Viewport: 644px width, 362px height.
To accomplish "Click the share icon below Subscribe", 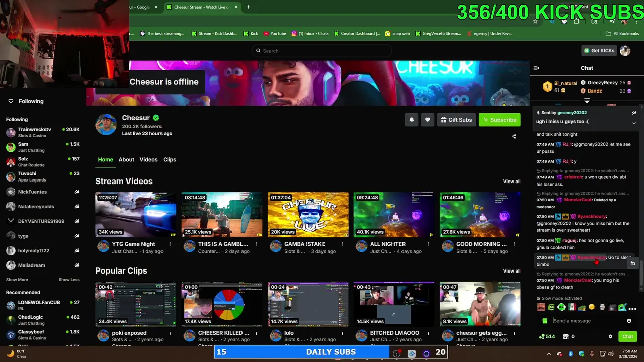I will click(x=514, y=136).
